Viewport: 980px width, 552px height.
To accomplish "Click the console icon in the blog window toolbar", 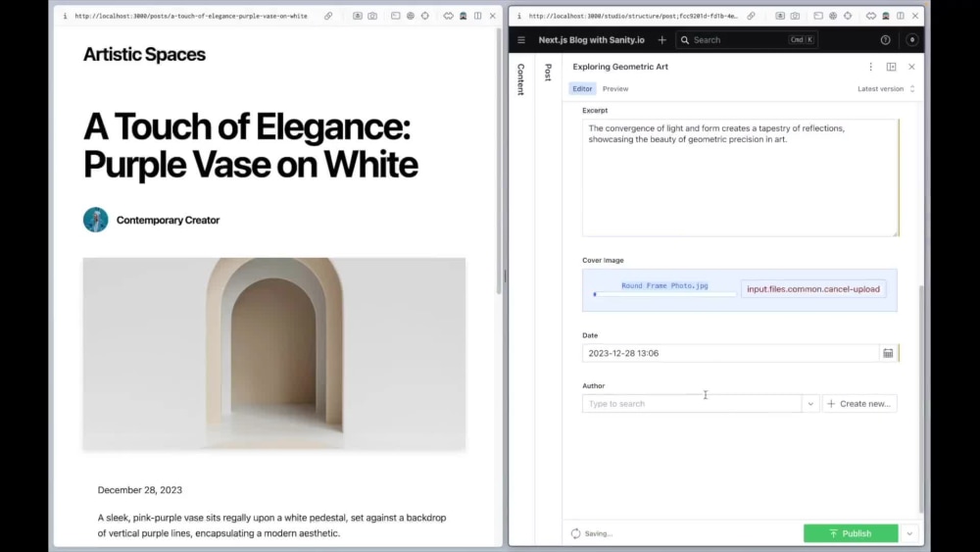I will click(x=396, y=17).
